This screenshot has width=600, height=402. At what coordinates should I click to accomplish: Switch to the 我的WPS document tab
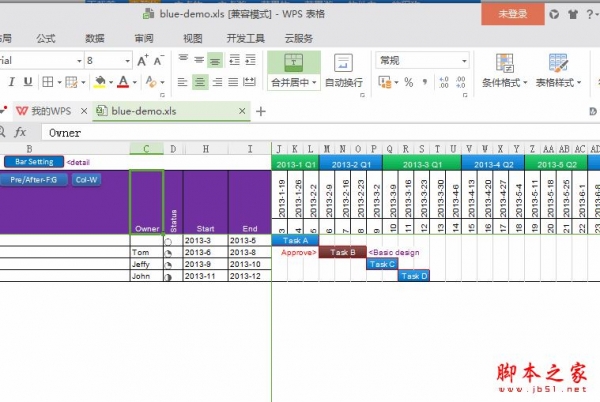click(47, 111)
